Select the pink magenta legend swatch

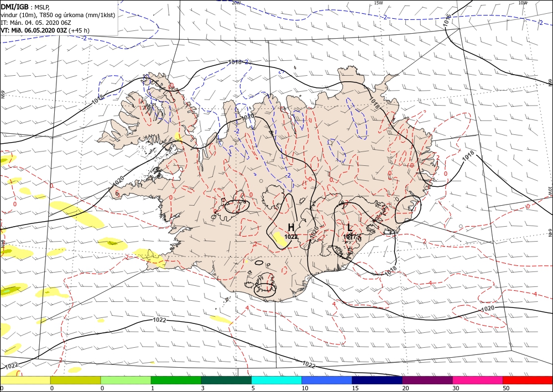[478, 380]
